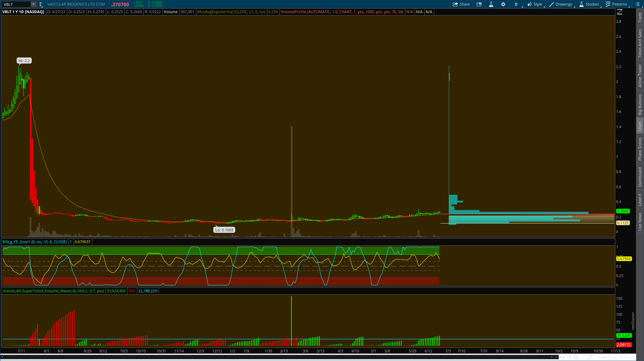Click the VBLT symbol input field
Screen dimensions: 644x361
coord(17,4)
